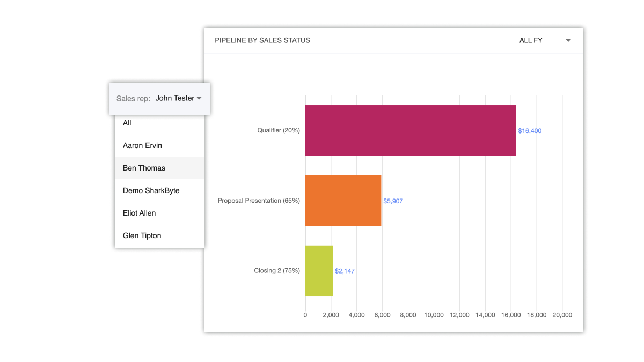Click the Proposal Presentation (65%) axis label

pyautogui.click(x=259, y=201)
